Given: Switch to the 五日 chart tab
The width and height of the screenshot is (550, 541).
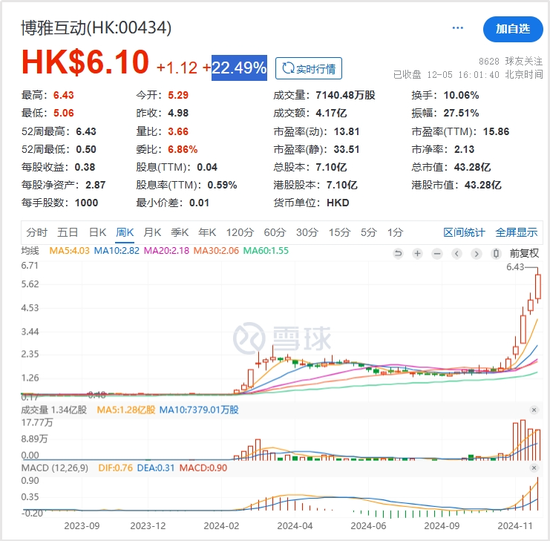Looking at the screenshot, I should coord(68,232).
